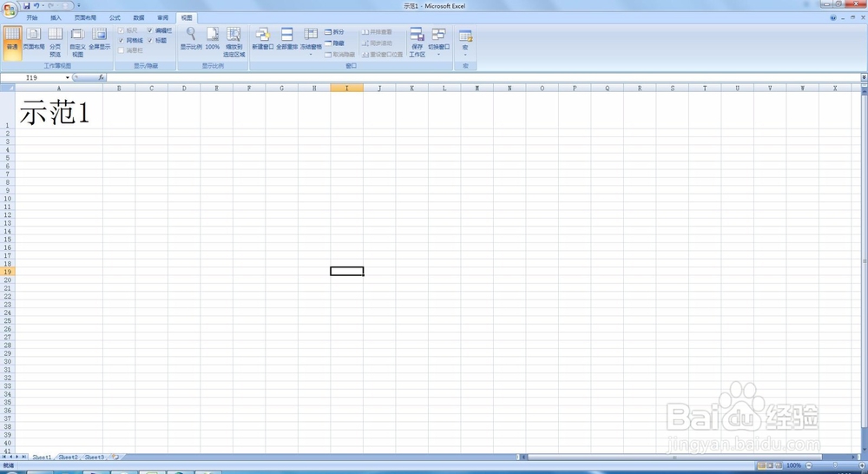Select row header 19

coord(8,272)
